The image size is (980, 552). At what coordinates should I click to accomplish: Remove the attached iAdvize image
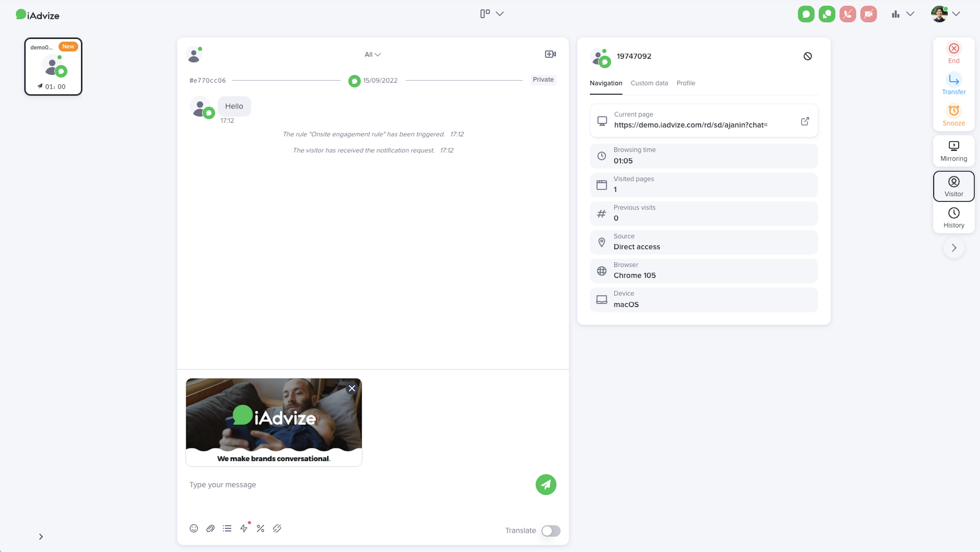point(352,388)
